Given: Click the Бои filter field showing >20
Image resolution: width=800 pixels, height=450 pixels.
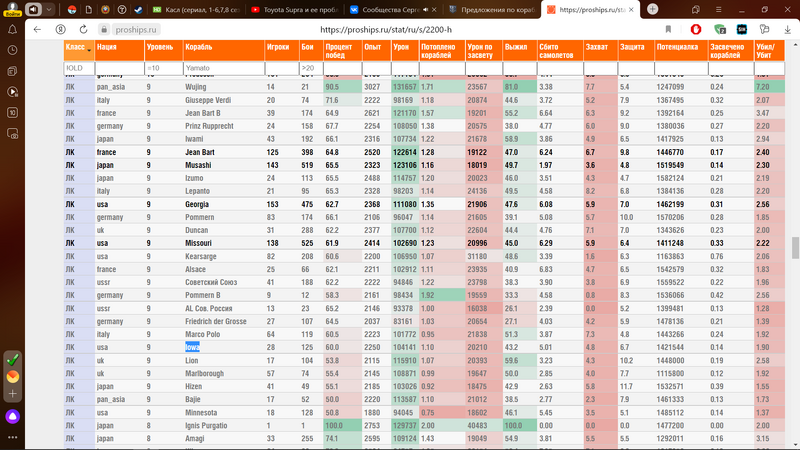Looking at the screenshot, I should point(311,68).
